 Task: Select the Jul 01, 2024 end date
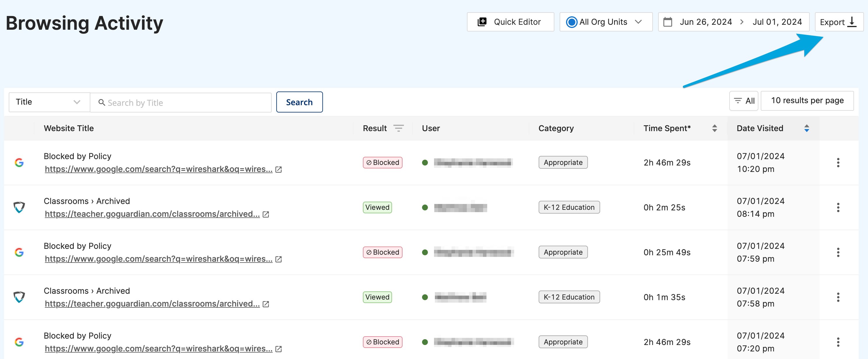(x=777, y=22)
